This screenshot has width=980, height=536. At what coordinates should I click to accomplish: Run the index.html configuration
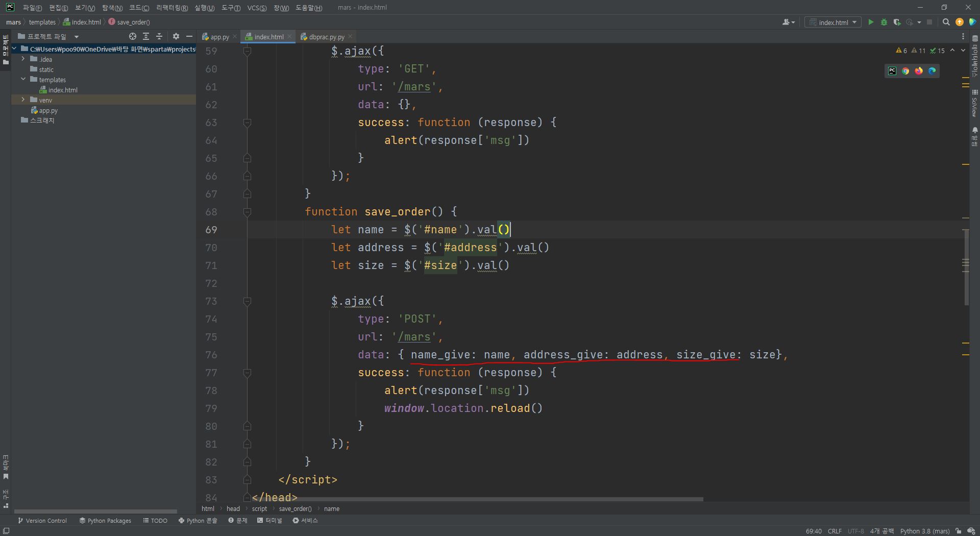[x=871, y=22]
